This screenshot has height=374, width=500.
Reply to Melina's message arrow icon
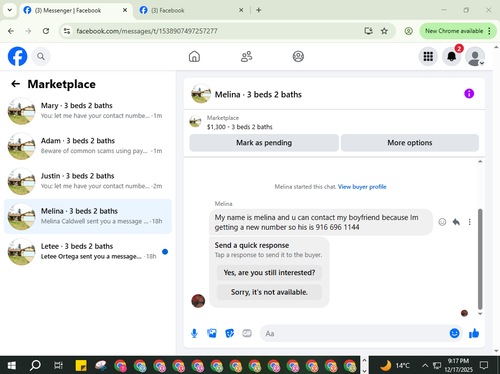(456, 222)
